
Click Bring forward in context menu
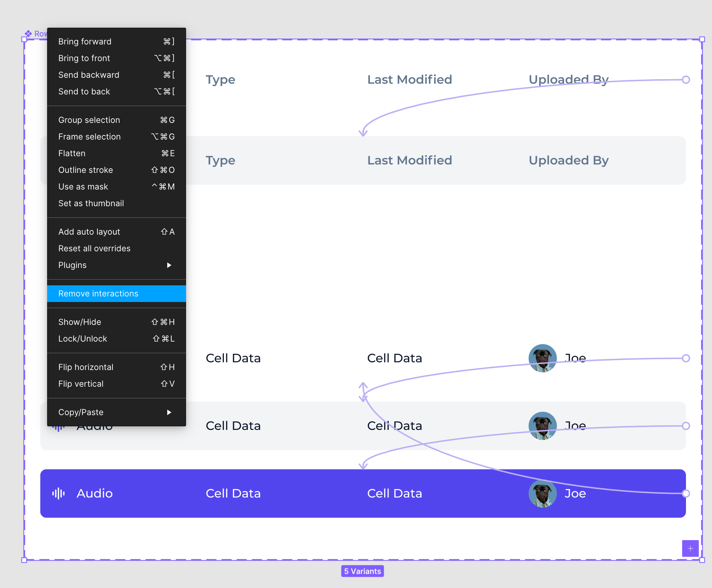pyautogui.click(x=116, y=42)
